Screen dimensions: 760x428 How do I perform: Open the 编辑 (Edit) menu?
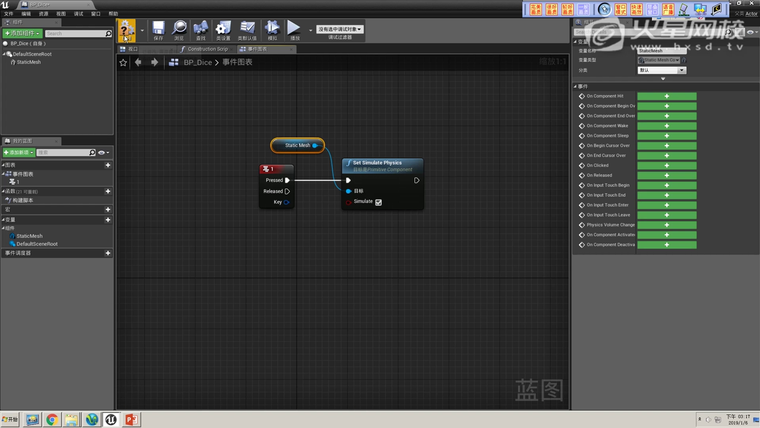pyautogui.click(x=26, y=14)
